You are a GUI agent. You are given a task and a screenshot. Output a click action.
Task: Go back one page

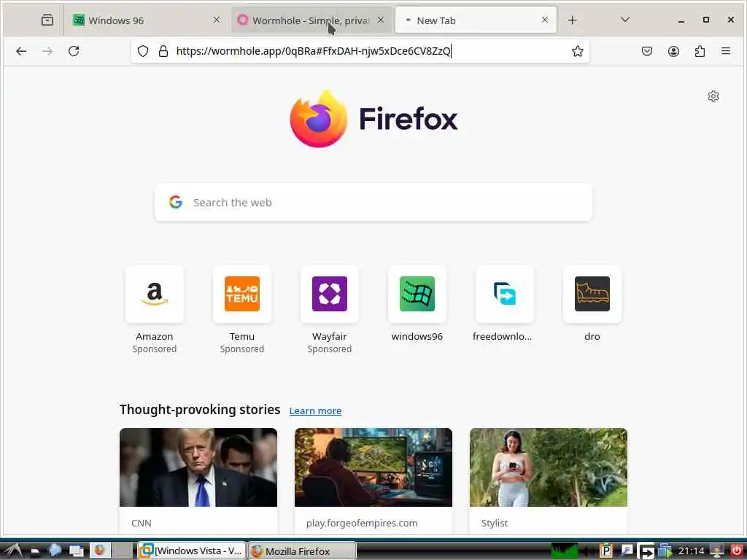pos(21,51)
